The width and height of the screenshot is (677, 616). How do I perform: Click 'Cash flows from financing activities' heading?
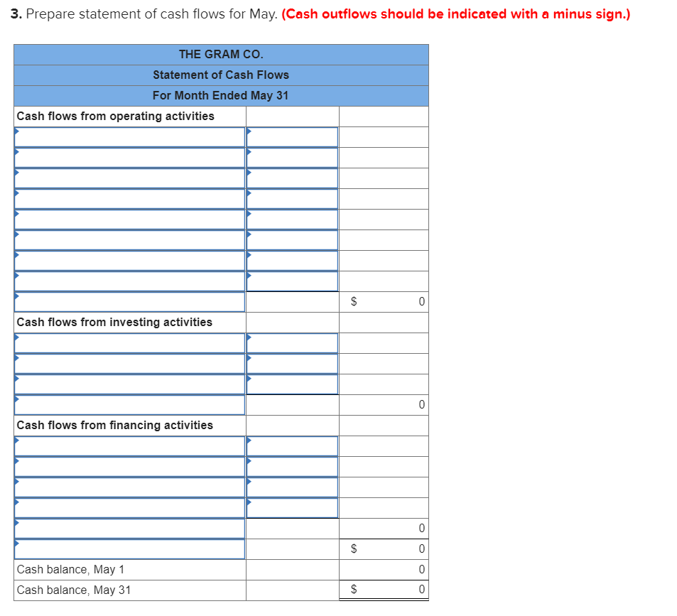coord(115,425)
